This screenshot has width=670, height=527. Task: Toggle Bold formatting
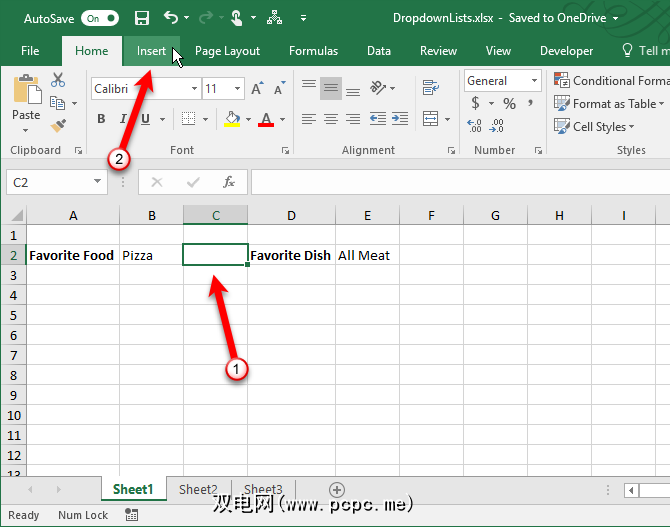101,119
